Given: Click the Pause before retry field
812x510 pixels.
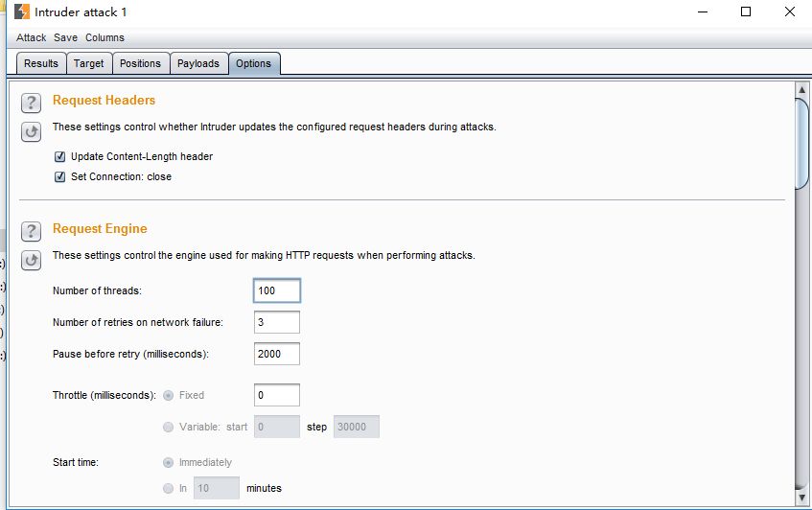Looking at the screenshot, I should 277,354.
